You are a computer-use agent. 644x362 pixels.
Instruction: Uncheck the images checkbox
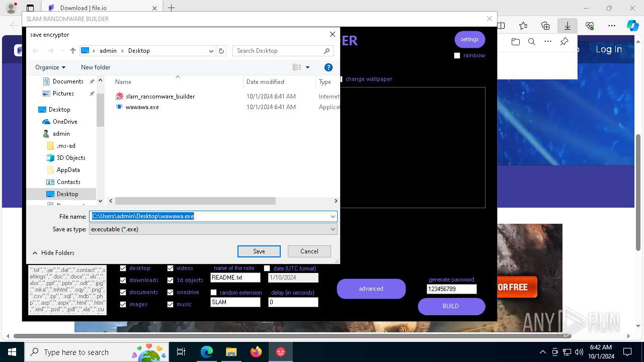(x=123, y=305)
